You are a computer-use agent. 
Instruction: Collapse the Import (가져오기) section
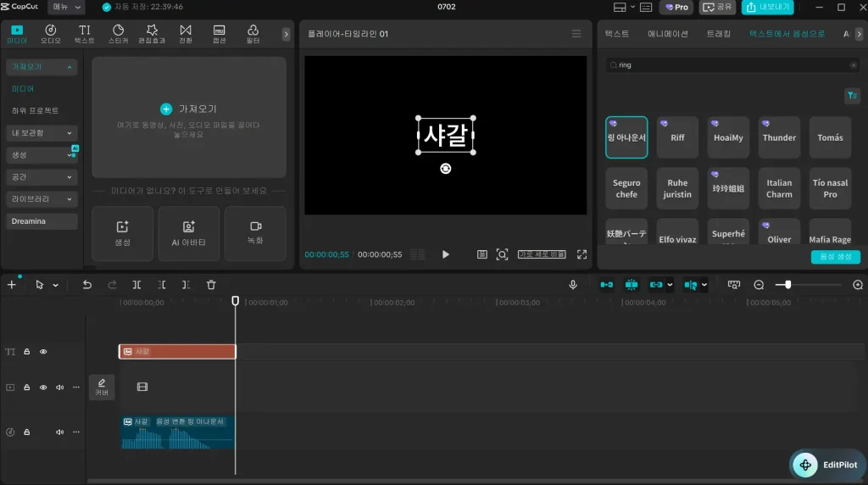(x=42, y=67)
